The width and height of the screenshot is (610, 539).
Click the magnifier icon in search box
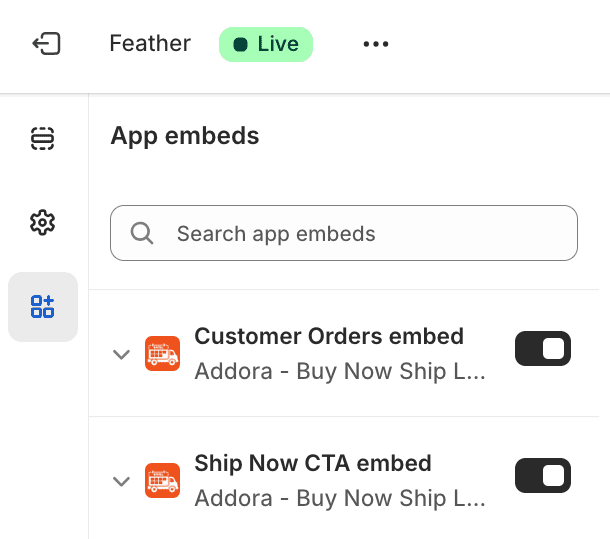(142, 234)
